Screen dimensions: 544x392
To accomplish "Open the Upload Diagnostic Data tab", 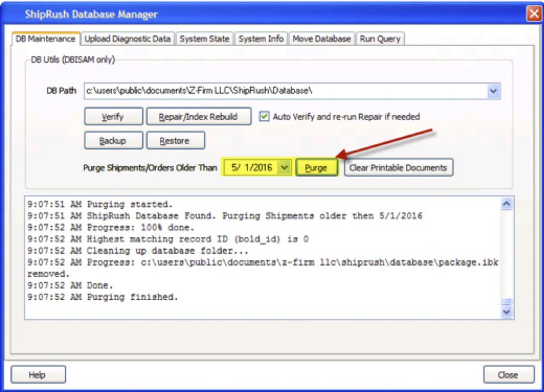I will pos(127,38).
